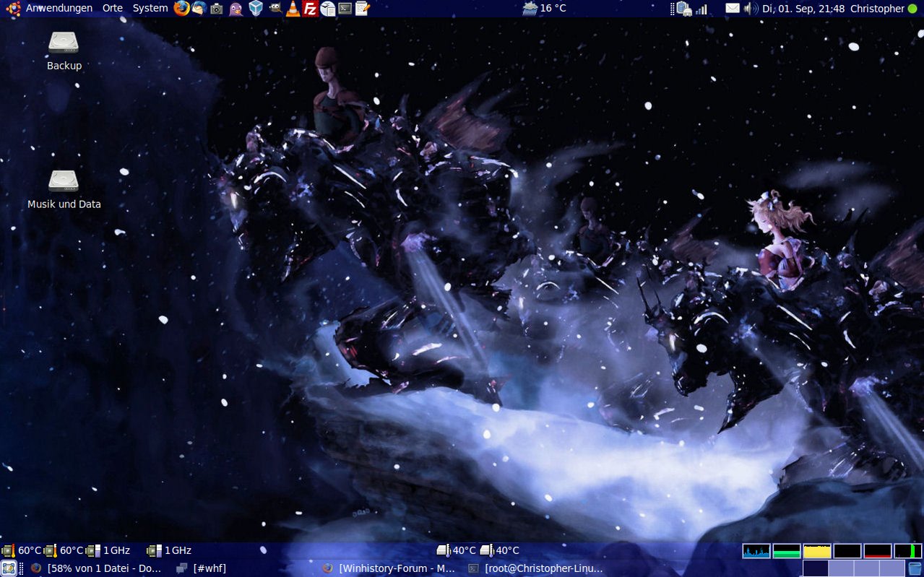Image resolution: width=924 pixels, height=577 pixels.
Task: Select the Backup drive desktop icon
Action: point(64,43)
